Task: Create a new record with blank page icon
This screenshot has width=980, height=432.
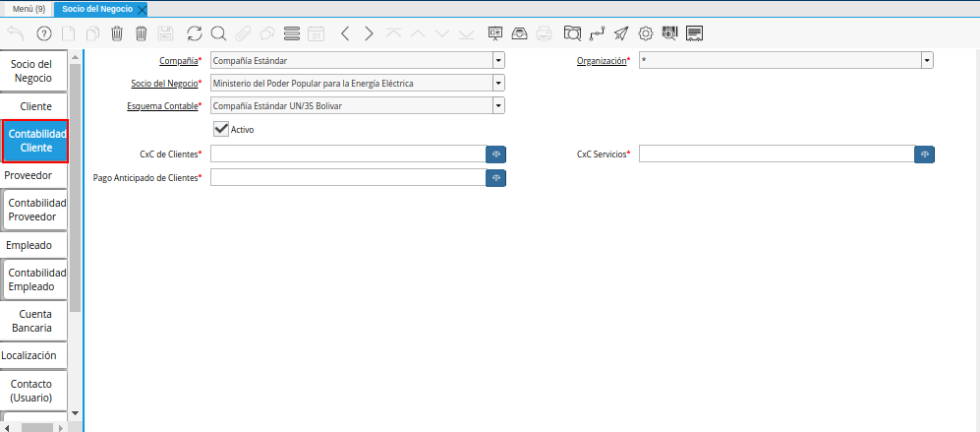Action: (x=68, y=33)
